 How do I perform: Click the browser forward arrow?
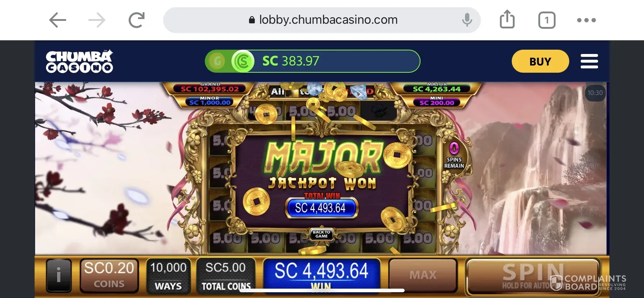(x=97, y=20)
